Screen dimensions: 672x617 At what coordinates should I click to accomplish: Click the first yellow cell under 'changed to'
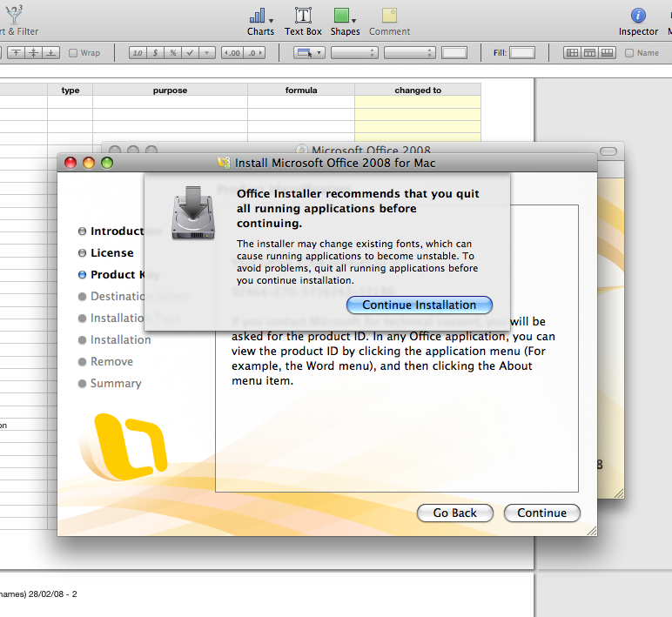(x=418, y=102)
